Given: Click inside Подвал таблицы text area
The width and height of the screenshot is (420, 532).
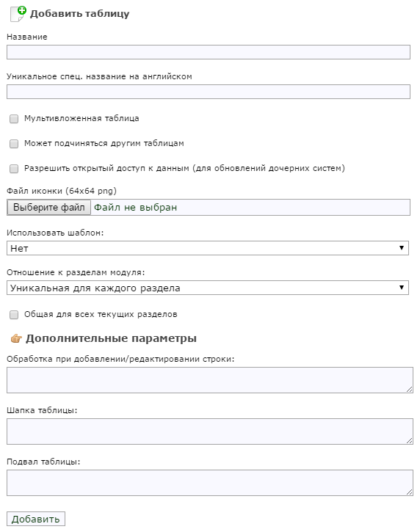Looking at the screenshot, I should (210, 482).
